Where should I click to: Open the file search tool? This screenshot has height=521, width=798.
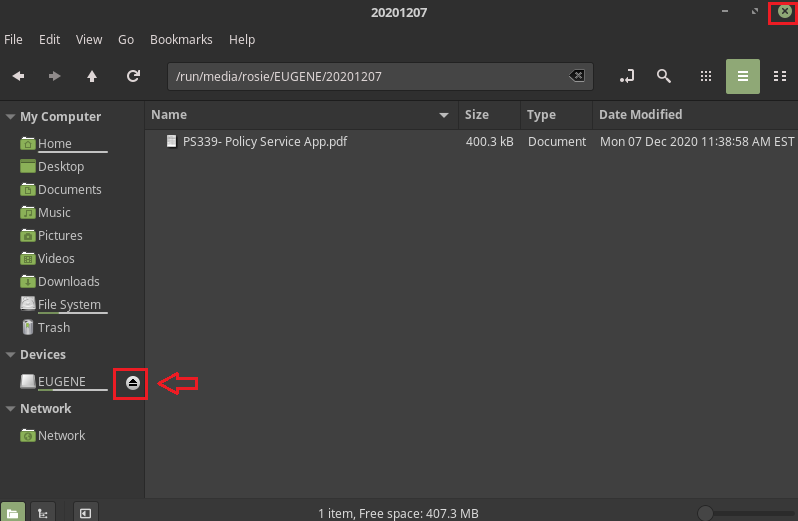tap(664, 76)
